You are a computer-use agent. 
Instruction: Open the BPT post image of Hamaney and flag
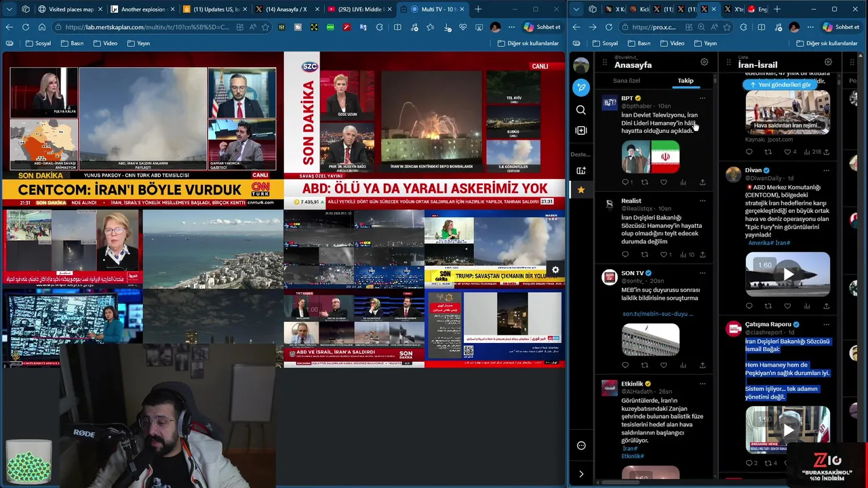click(x=650, y=157)
